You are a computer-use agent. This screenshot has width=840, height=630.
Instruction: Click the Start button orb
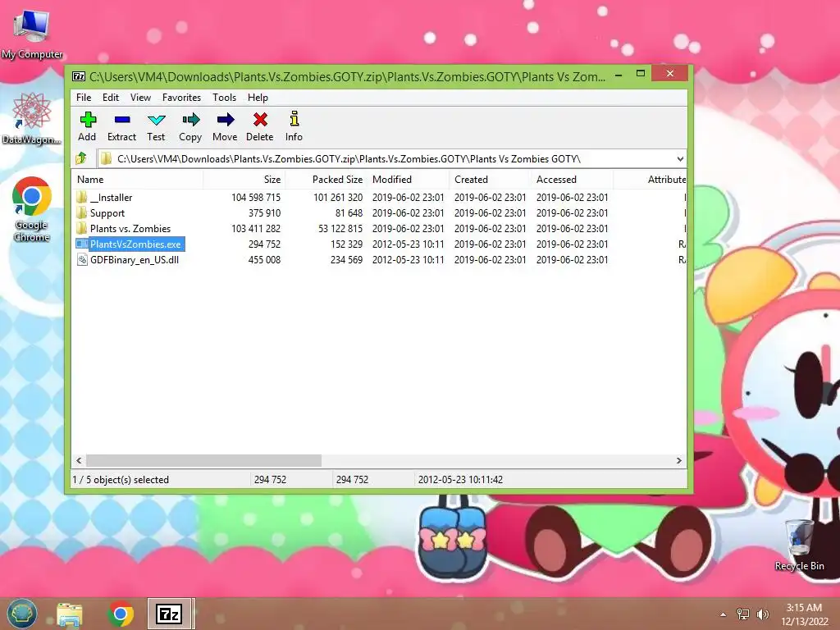click(22, 614)
